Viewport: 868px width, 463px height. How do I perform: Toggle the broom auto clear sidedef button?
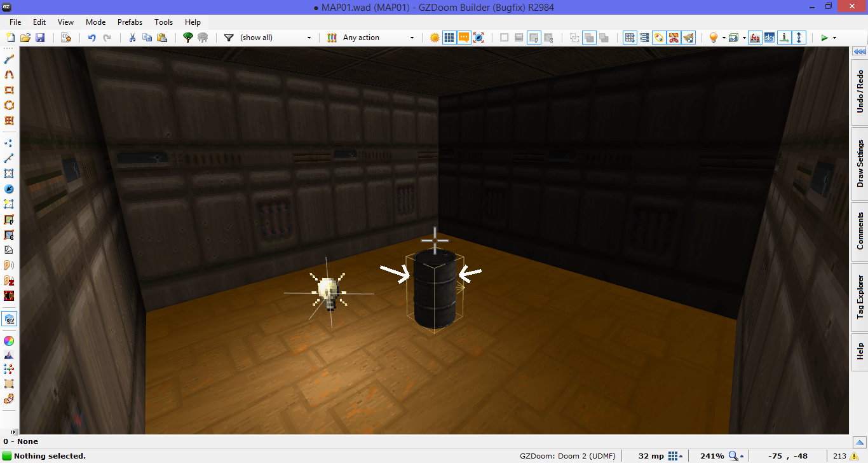[688, 38]
